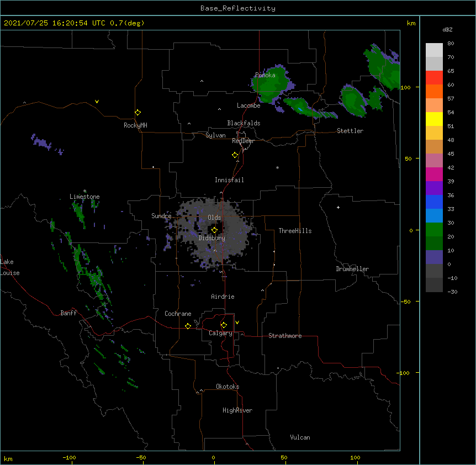Click the 0 tick on the bottom km axis

[213, 458]
